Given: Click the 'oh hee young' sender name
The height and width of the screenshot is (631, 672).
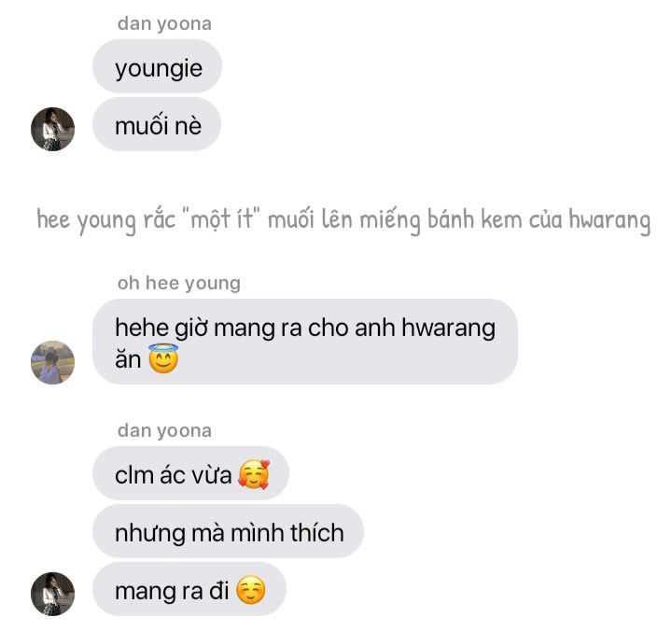Looking at the screenshot, I should 179,283.
